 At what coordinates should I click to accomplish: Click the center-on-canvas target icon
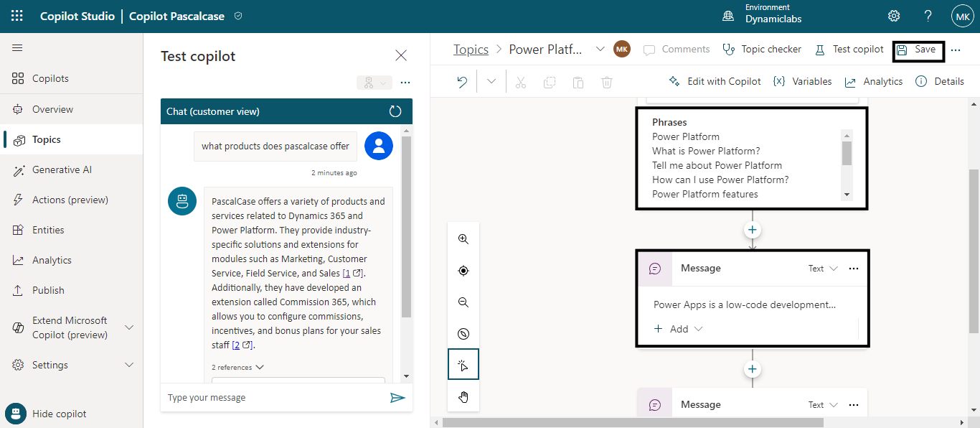click(x=463, y=271)
